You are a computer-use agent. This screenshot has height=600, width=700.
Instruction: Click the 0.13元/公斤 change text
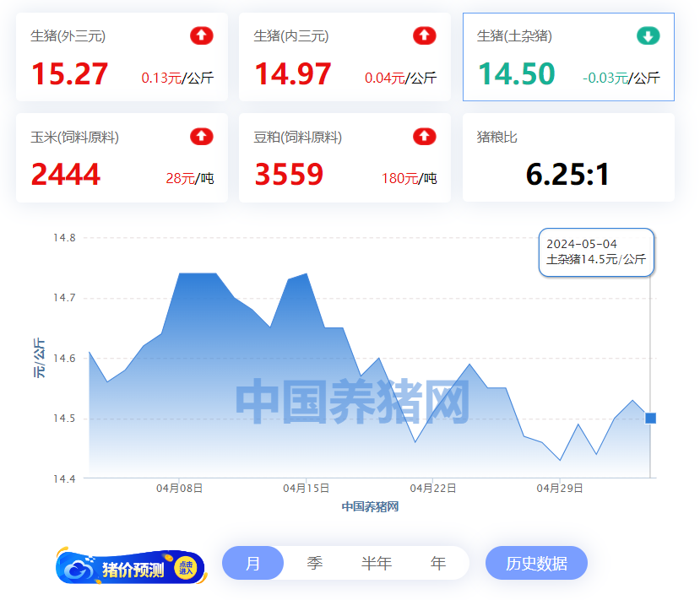(x=177, y=78)
